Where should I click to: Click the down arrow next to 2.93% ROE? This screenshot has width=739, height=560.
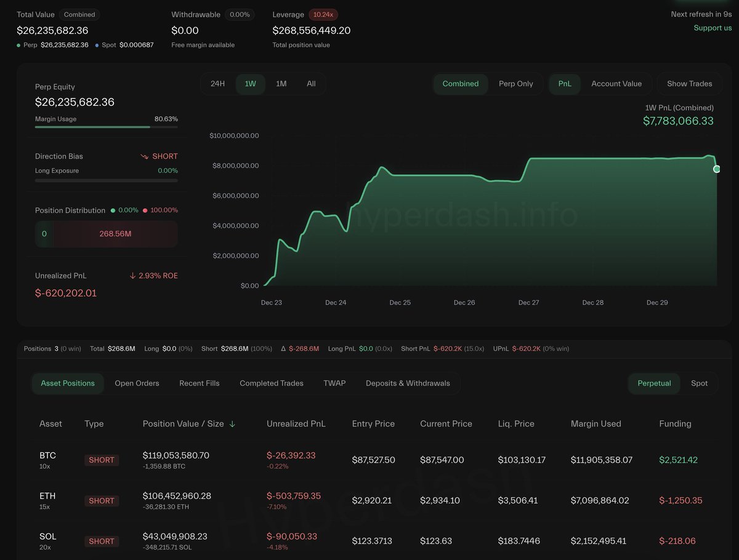[x=132, y=276]
